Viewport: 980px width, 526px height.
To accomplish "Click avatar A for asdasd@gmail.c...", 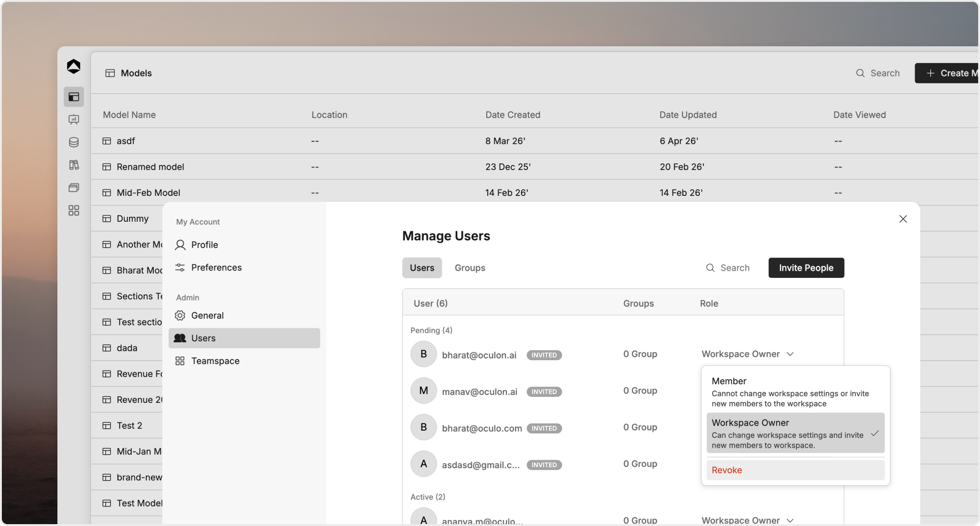I will 423,463.
